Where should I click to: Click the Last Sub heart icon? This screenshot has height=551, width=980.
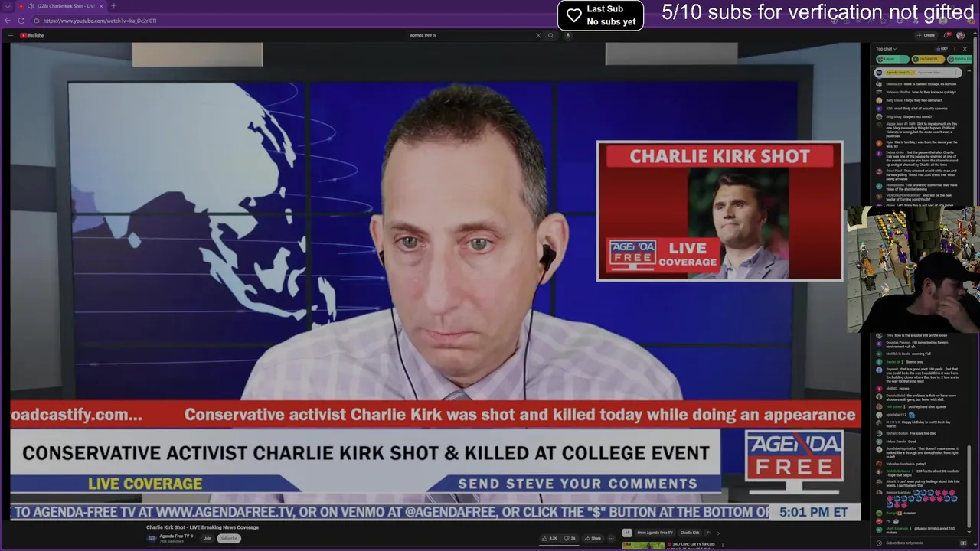574,15
